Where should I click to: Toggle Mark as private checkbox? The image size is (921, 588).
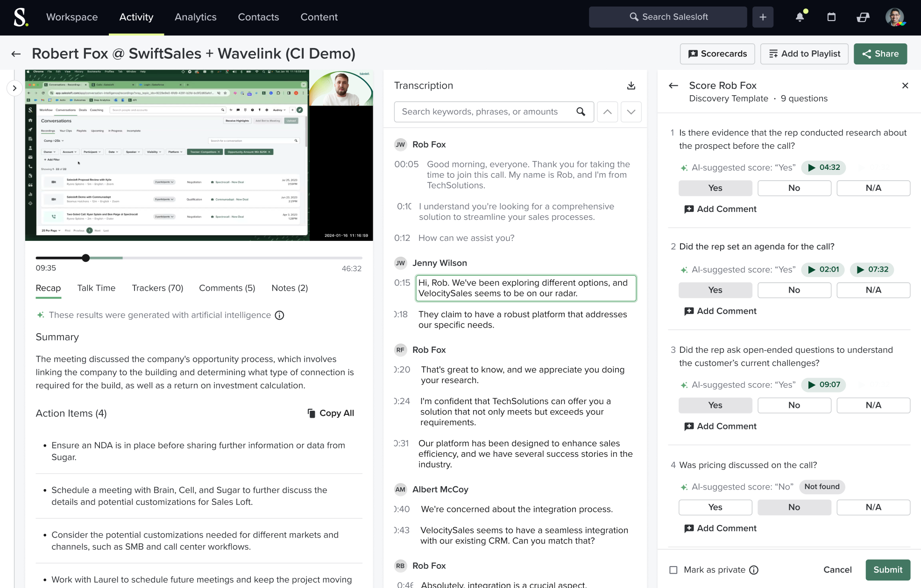[x=673, y=570]
